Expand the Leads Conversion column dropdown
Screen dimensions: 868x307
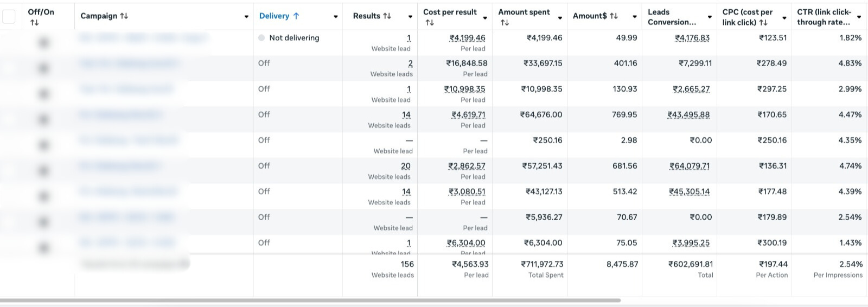coord(710,17)
